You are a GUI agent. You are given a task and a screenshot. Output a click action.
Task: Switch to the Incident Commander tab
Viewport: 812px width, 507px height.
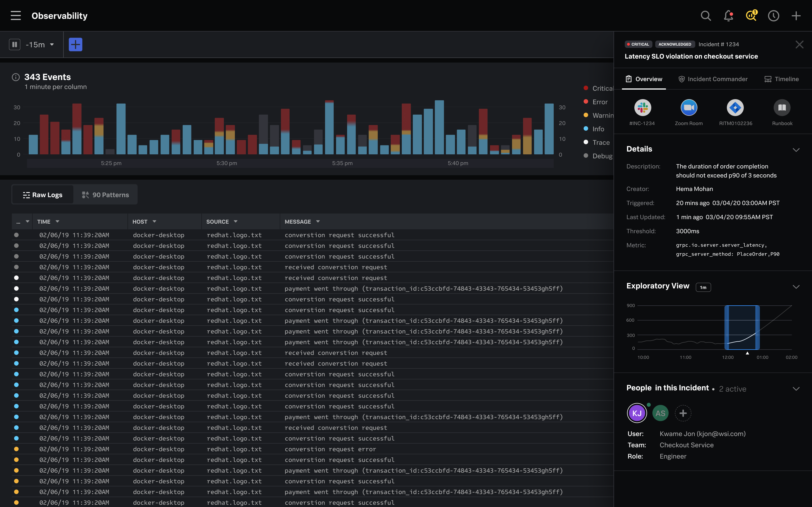[x=713, y=79]
